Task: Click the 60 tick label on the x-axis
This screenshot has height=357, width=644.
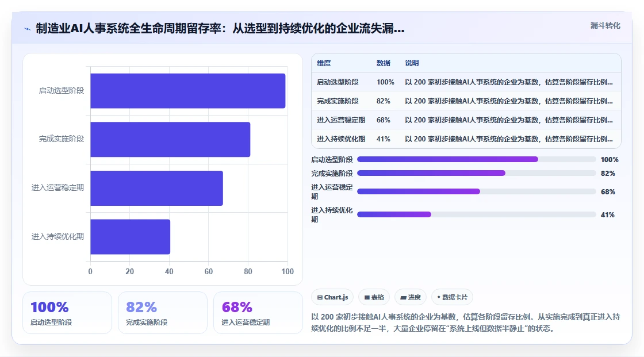Action: coord(209,271)
